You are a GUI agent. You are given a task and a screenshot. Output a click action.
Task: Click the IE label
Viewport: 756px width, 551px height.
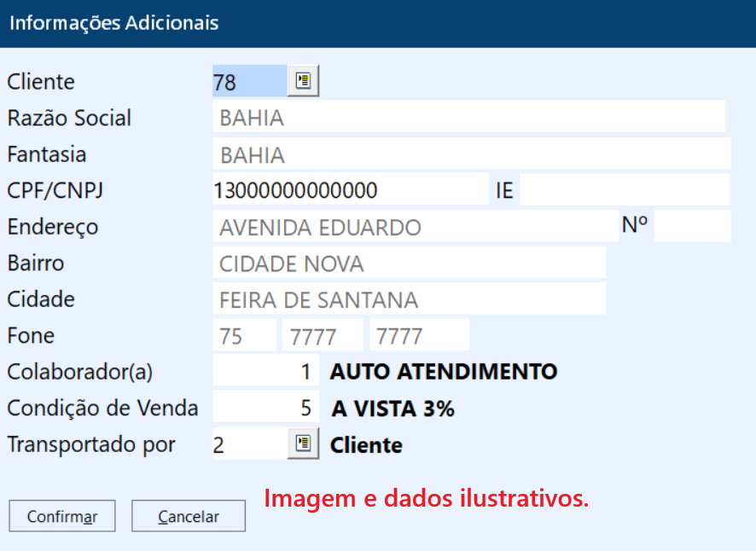click(504, 190)
